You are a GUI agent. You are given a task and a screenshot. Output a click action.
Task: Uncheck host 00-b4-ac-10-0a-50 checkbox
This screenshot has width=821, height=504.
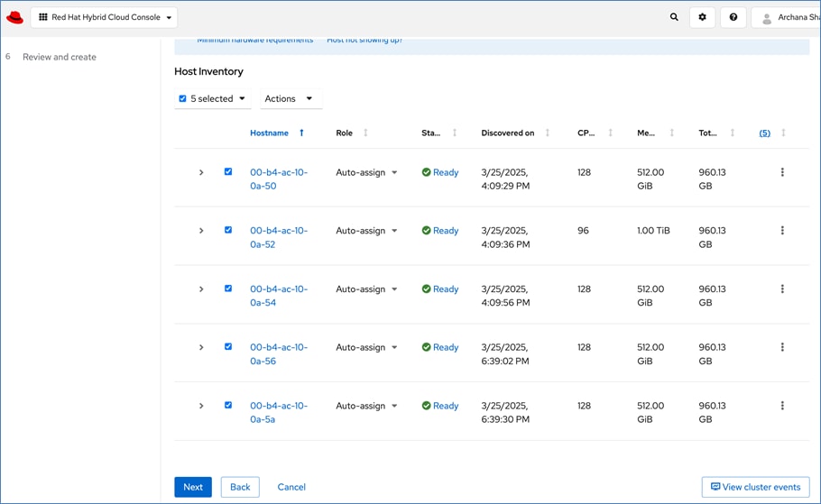pos(227,171)
